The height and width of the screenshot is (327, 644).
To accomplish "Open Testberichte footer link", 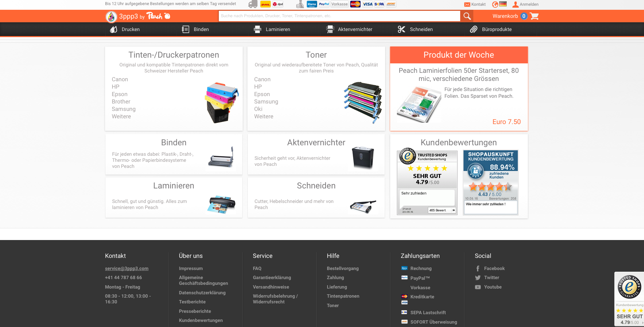I will coord(192,302).
